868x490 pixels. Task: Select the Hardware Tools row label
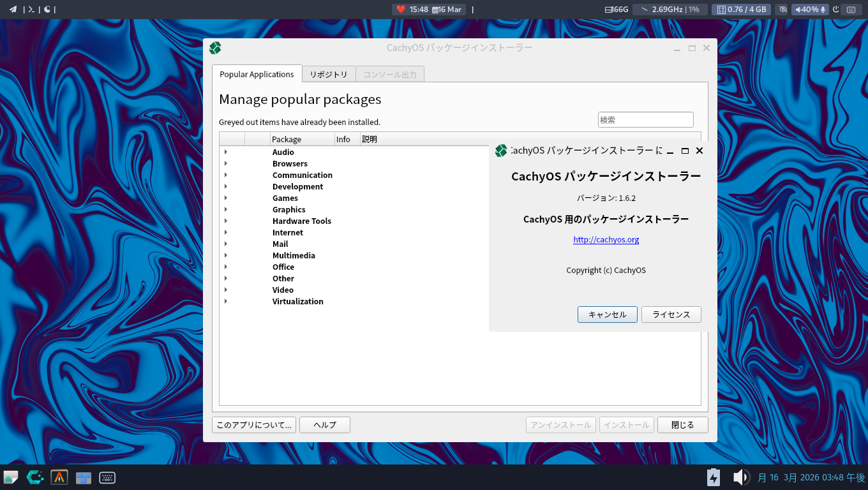pyautogui.click(x=302, y=221)
